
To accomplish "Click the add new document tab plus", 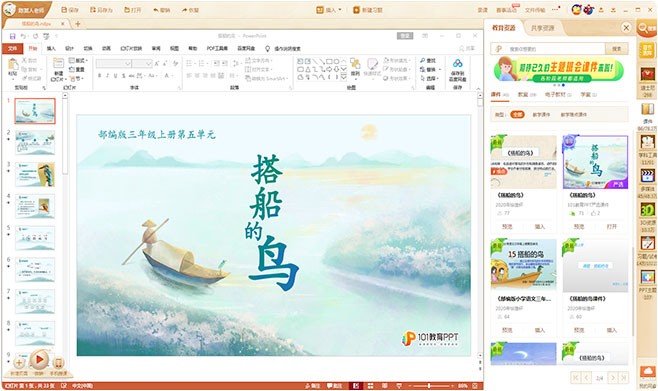I will [78, 24].
